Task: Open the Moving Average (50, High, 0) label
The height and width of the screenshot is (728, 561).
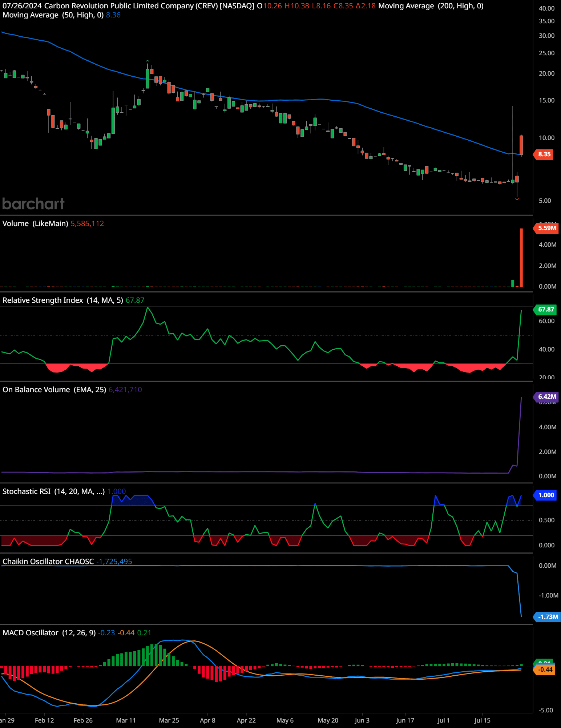Action: click(53, 15)
